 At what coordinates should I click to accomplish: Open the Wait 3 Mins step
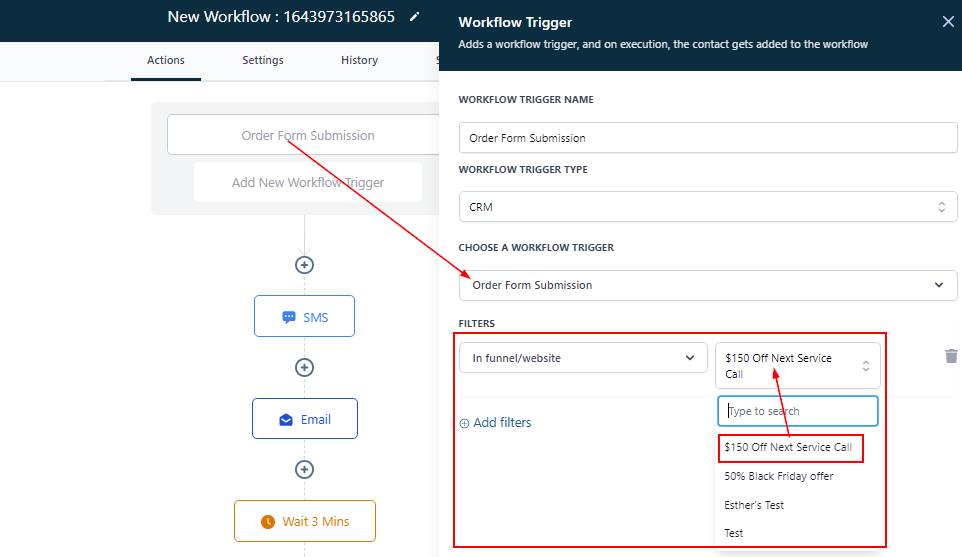pos(305,521)
